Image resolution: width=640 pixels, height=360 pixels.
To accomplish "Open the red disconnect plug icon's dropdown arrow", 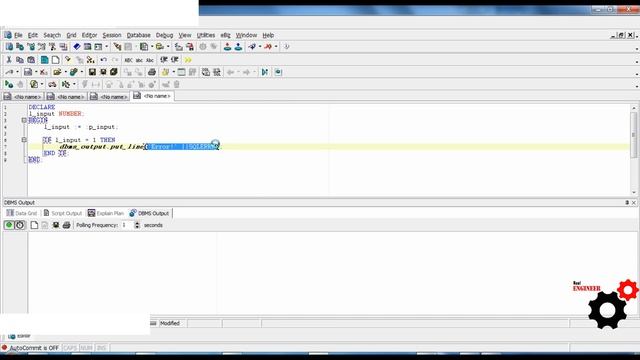I will point(276,47).
